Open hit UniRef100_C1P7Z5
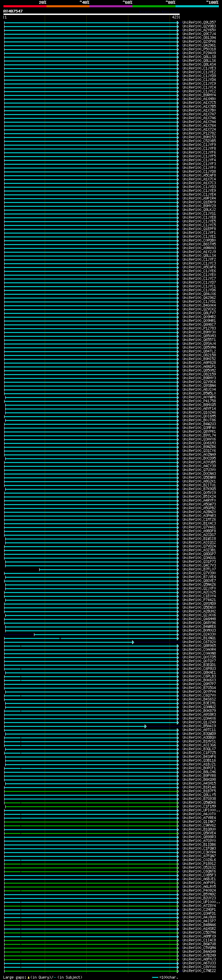 coord(199,753)
